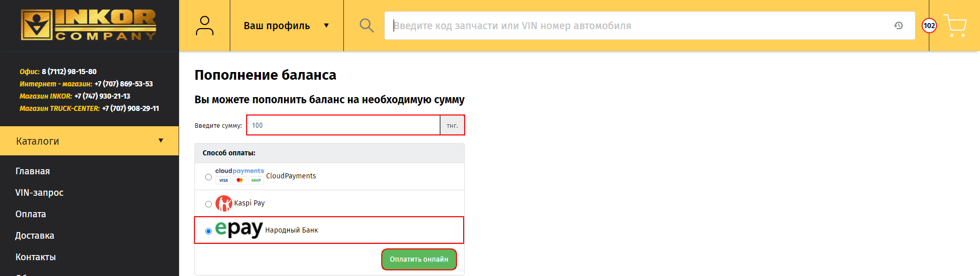Open search history clock icon
The height and width of the screenshot is (276, 980).
pos(898,26)
